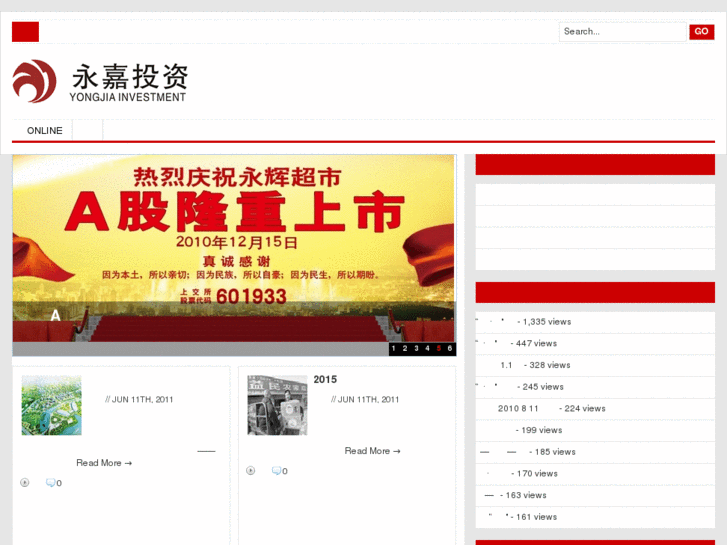Screen dimensions: 727x545
Task: Click the Yongjia Investment swirl logo
Action: coord(34,81)
